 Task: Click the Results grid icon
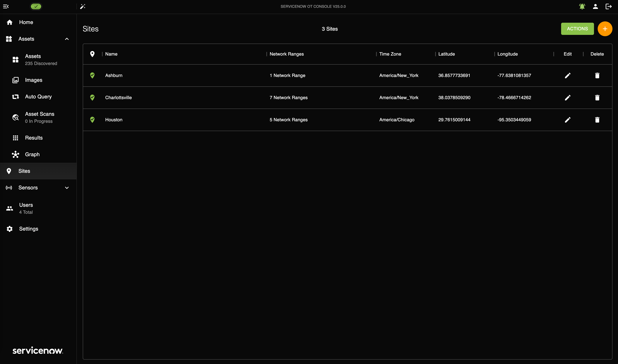16,138
